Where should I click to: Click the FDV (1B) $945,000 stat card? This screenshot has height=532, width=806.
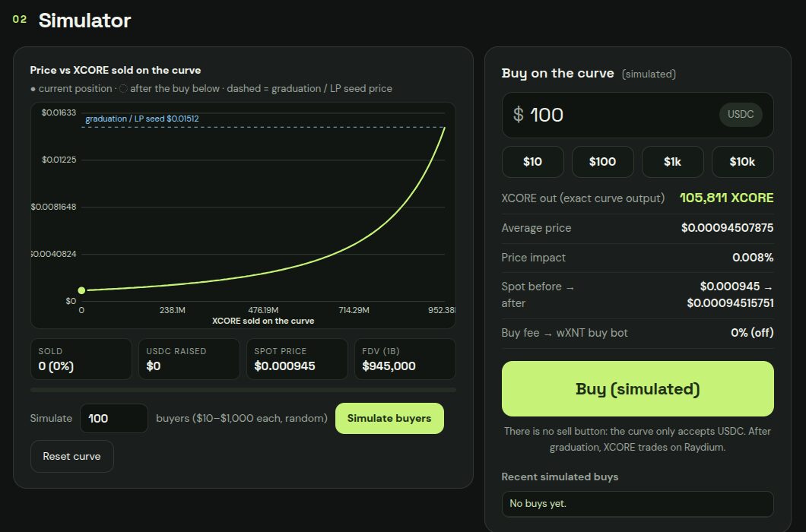click(x=405, y=359)
